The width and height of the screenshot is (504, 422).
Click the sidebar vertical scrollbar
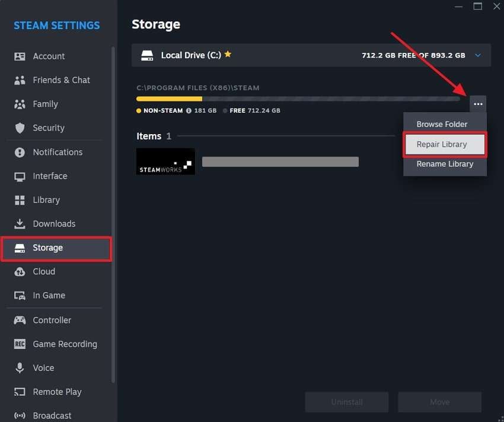point(113,215)
